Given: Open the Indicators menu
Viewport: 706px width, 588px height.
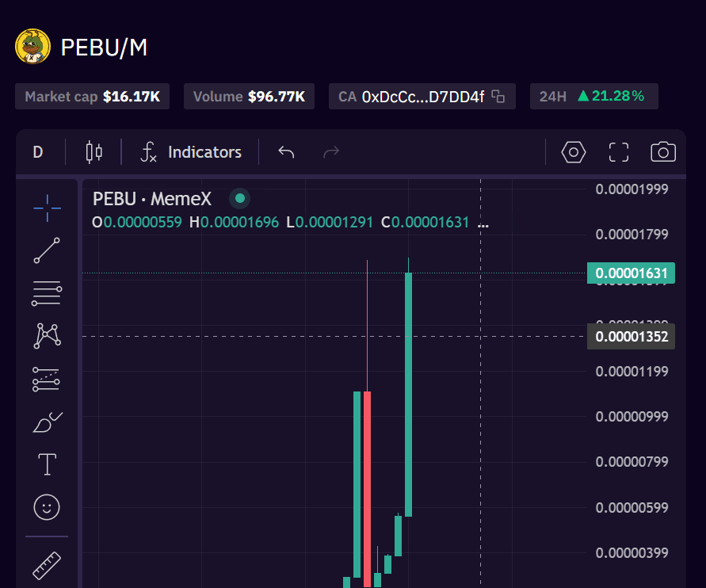Looking at the screenshot, I should [190, 152].
